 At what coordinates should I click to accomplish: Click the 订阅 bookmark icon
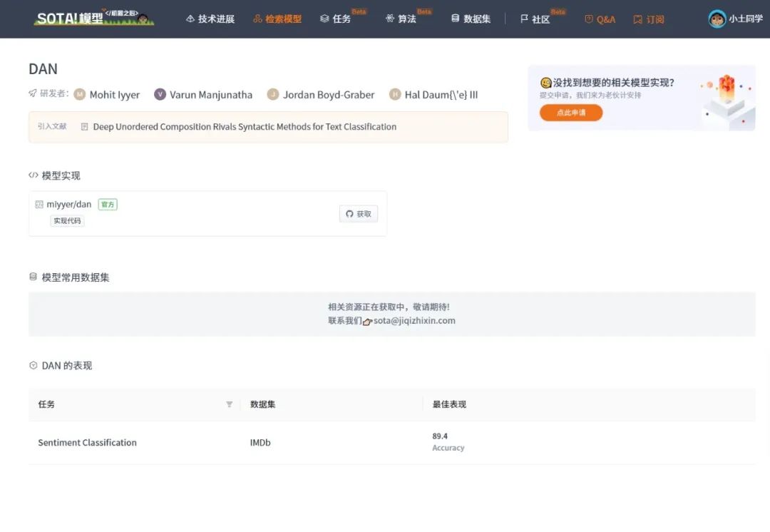coord(637,19)
